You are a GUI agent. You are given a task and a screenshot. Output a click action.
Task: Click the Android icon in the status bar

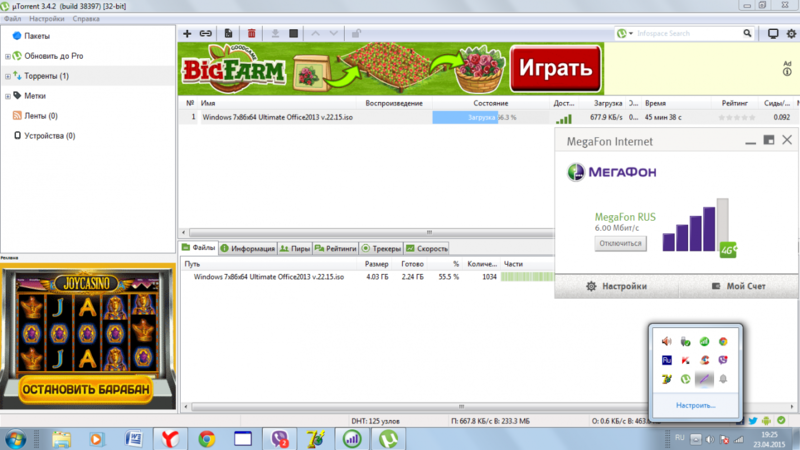tap(766, 421)
